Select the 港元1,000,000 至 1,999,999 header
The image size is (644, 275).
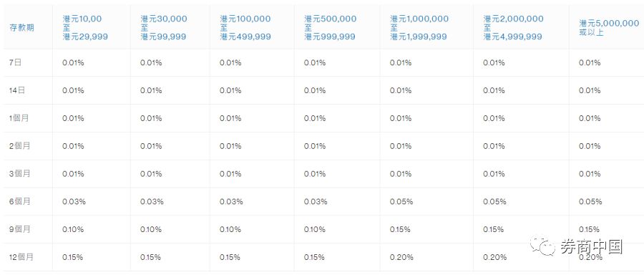coord(419,27)
